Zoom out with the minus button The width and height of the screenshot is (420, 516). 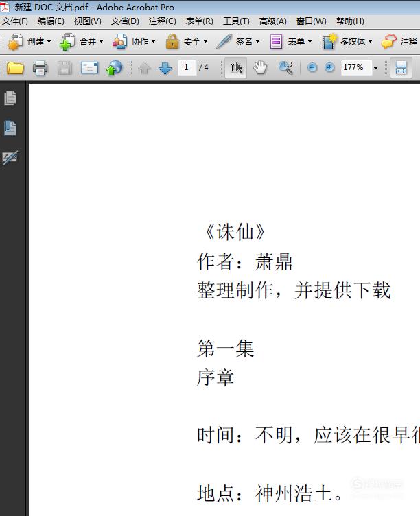click(312, 67)
